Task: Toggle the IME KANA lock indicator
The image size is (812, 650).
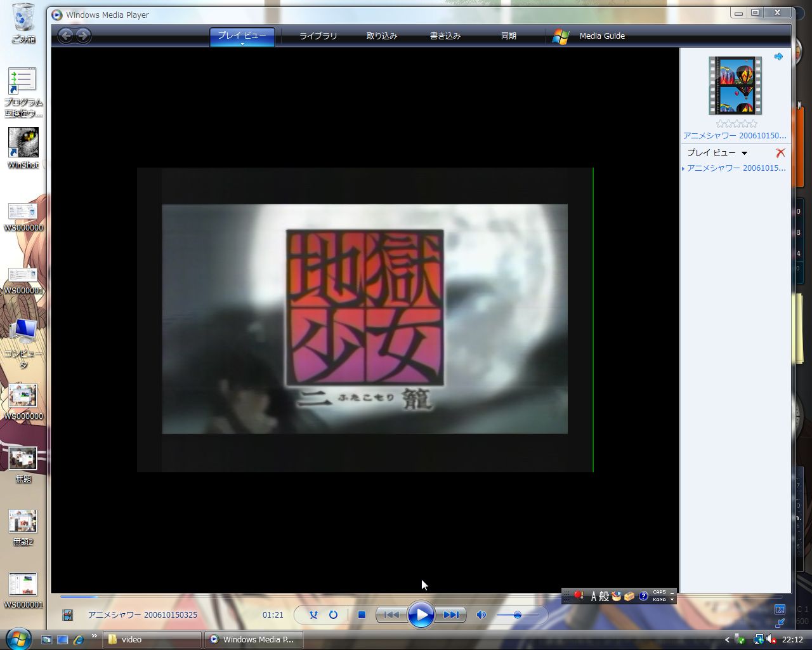Action: click(659, 599)
